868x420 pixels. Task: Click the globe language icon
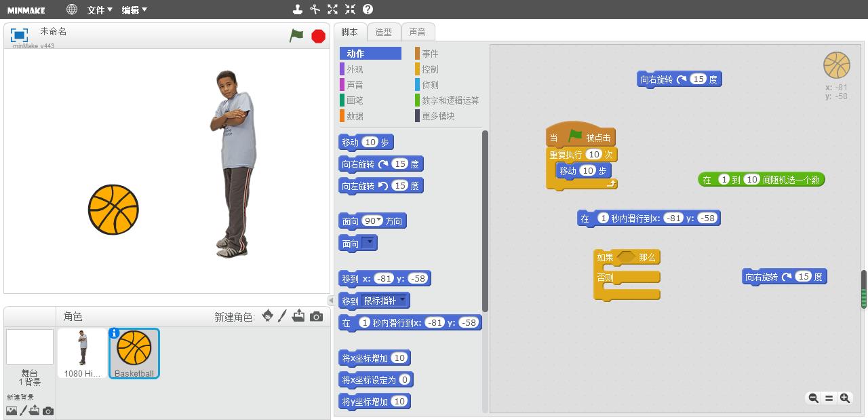[72, 9]
